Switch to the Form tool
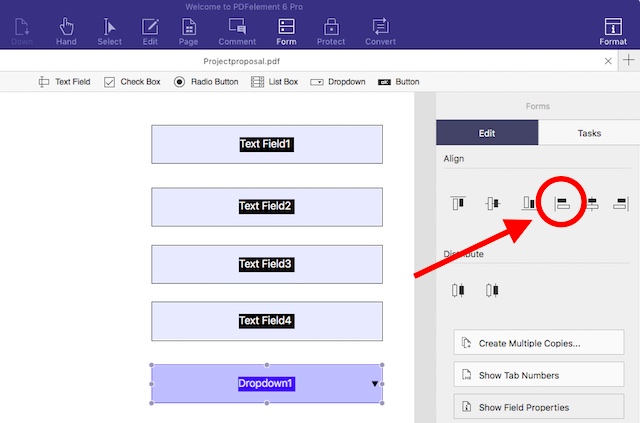This screenshot has width=640, height=423. (x=286, y=31)
